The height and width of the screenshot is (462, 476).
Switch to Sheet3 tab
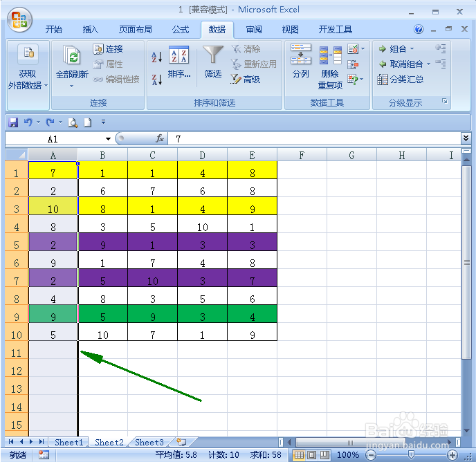(149, 442)
